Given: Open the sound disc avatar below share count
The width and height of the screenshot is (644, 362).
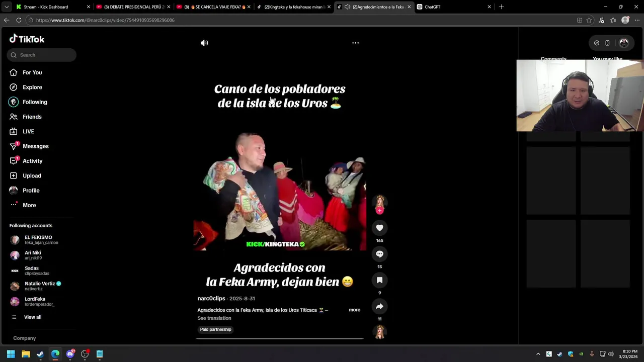Looking at the screenshot, I should [379, 332].
